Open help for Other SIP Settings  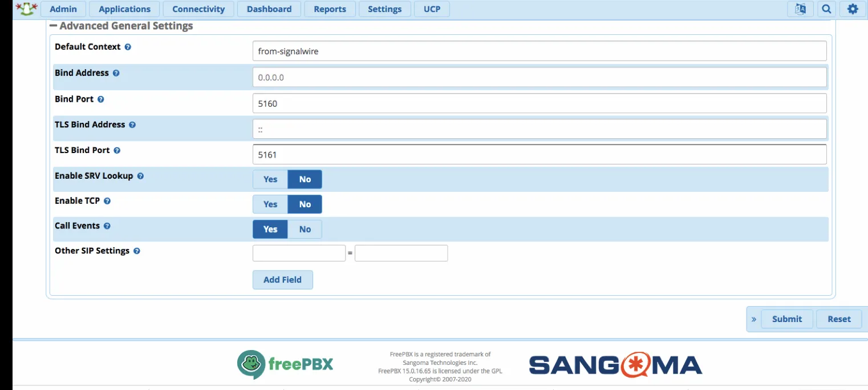click(136, 251)
